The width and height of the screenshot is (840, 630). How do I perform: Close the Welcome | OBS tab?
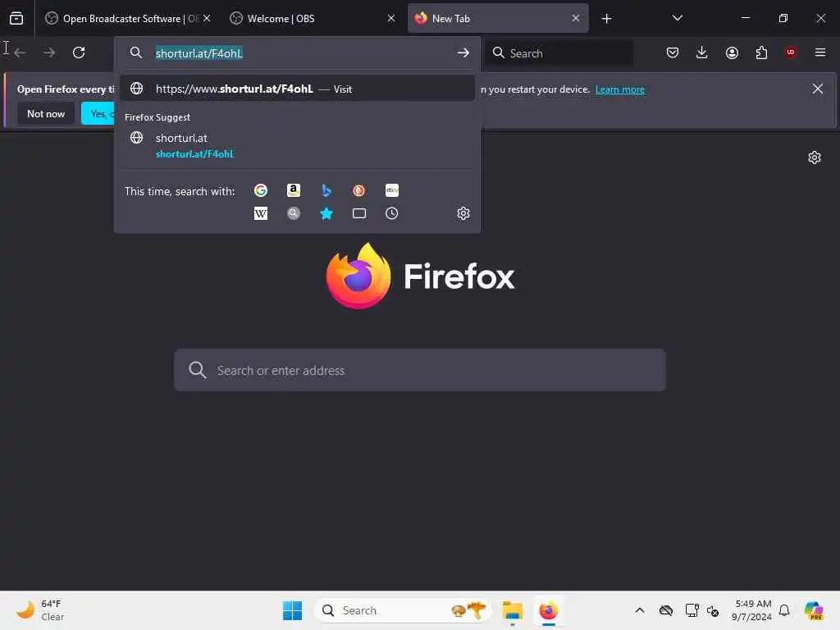pyautogui.click(x=391, y=18)
